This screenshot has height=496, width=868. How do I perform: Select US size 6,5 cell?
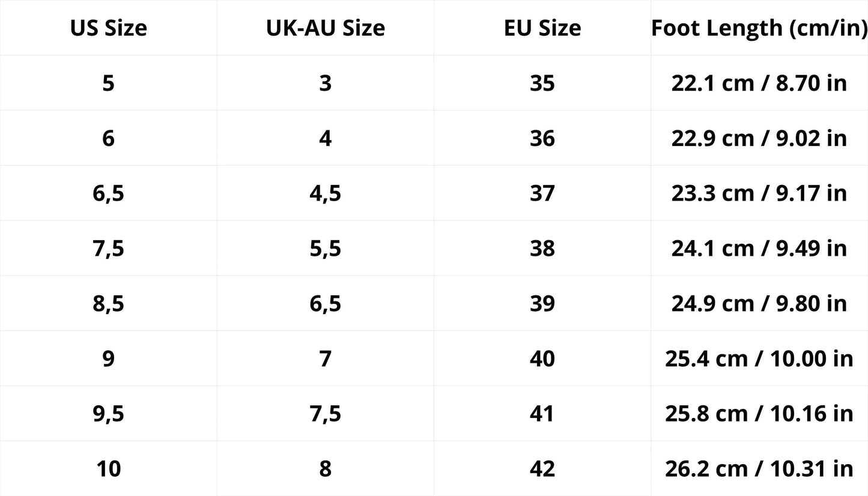pyautogui.click(x=108, y=193)
